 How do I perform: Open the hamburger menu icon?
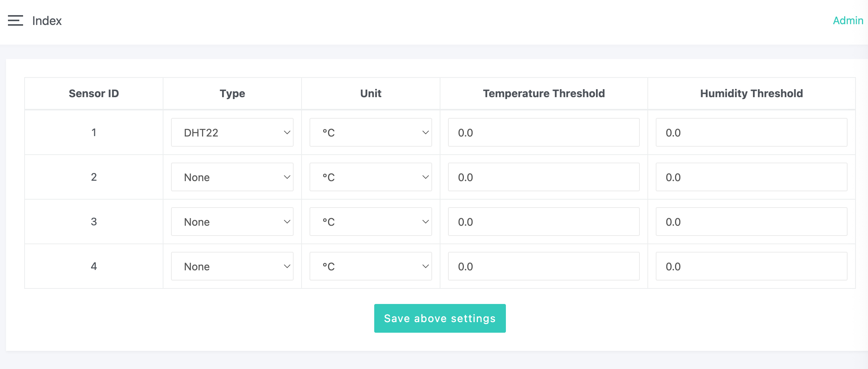click(16, 20)
